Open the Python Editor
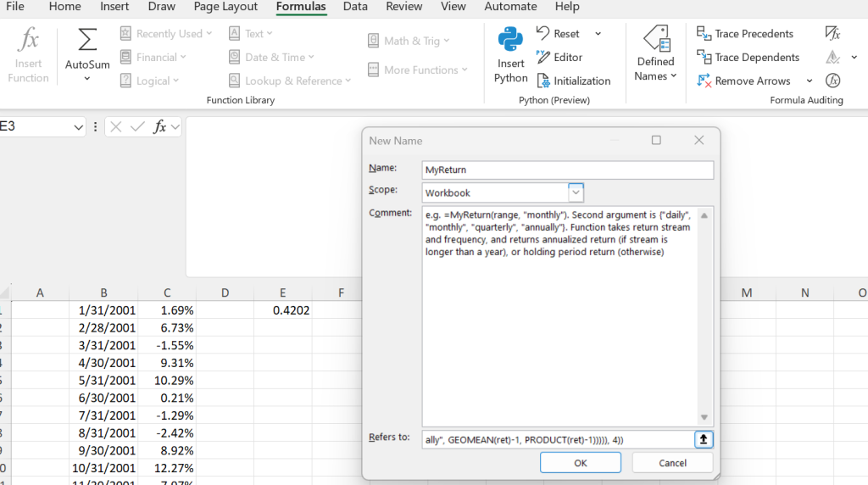 point(559,58)
